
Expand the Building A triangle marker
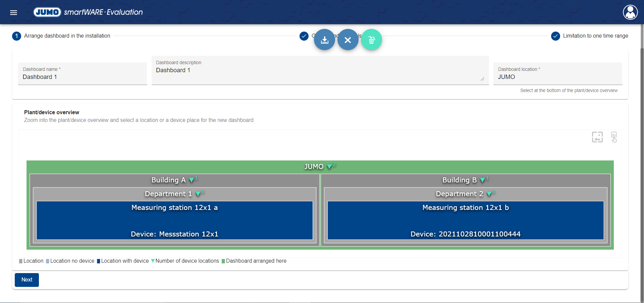[x=192, y=180]
